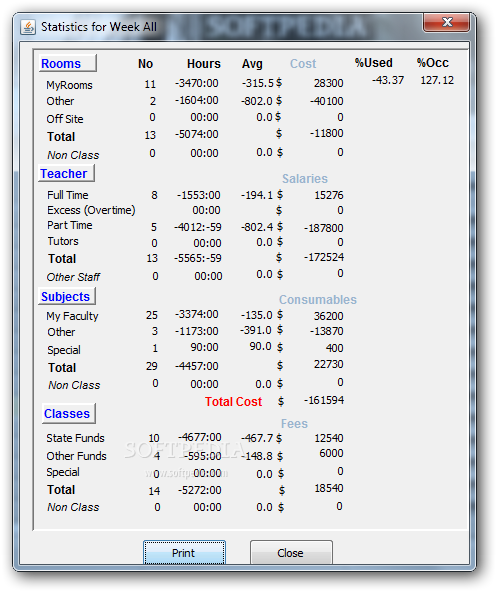The width and height of the screenshot is (497, 592).
Task: Click Full Time hours -1553:00
Action: [x=198, y=195]
